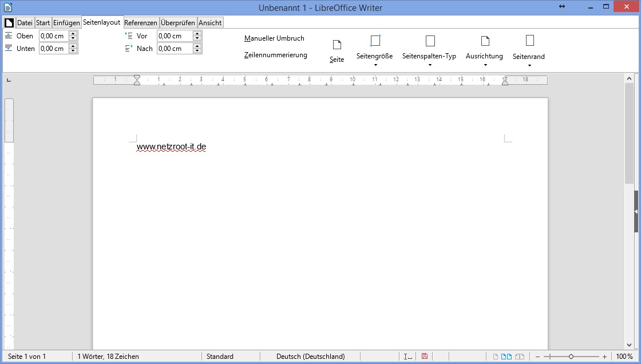Select book view layout icon
Screen dimensions: 641x364
click(x=520, y=356)
